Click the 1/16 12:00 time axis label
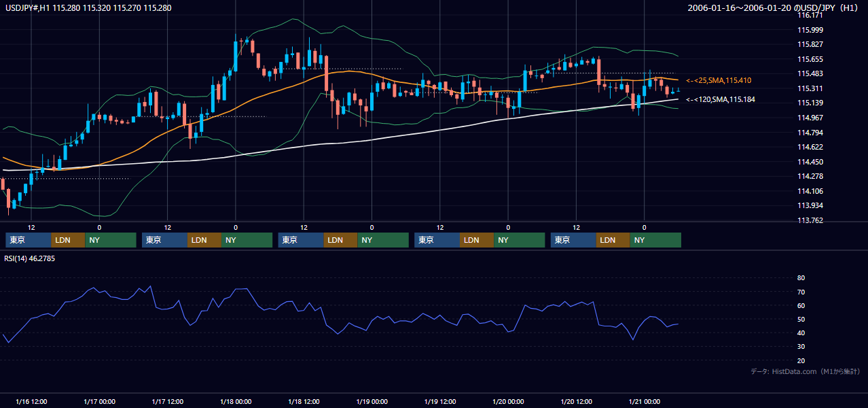 (x=31, y=401)
